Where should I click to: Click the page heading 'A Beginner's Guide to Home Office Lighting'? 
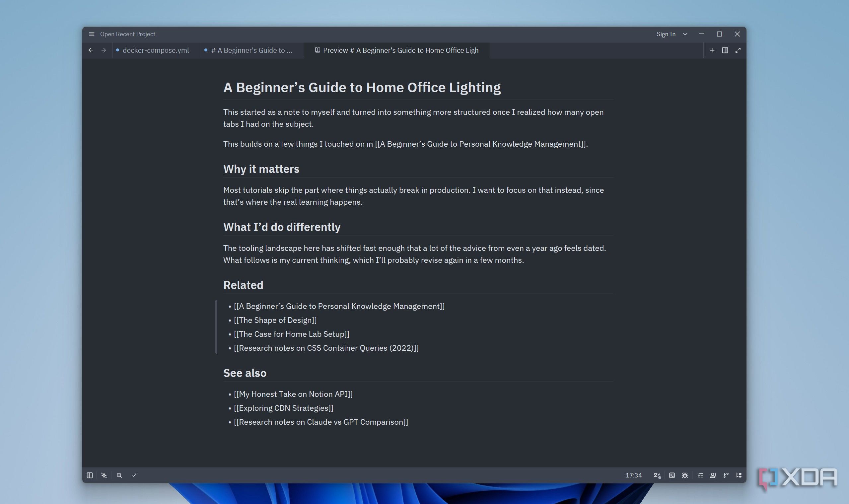pos(362,88)
